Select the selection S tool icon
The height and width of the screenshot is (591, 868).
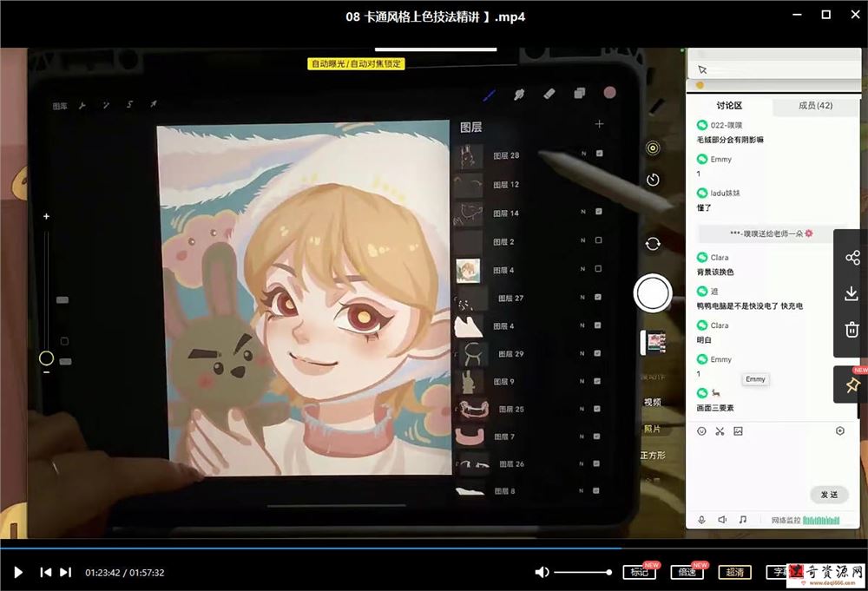129,104
